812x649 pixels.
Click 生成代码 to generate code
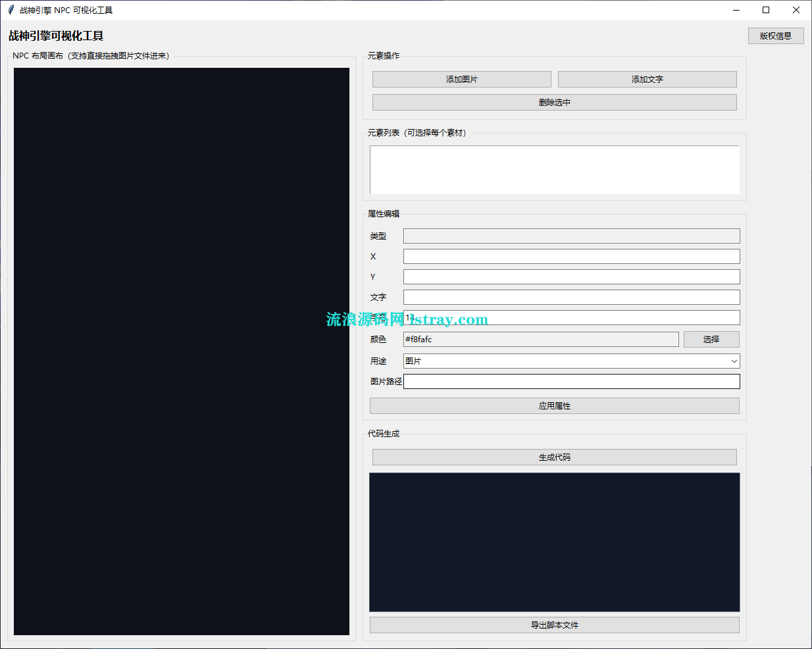[x=554, y=457]
